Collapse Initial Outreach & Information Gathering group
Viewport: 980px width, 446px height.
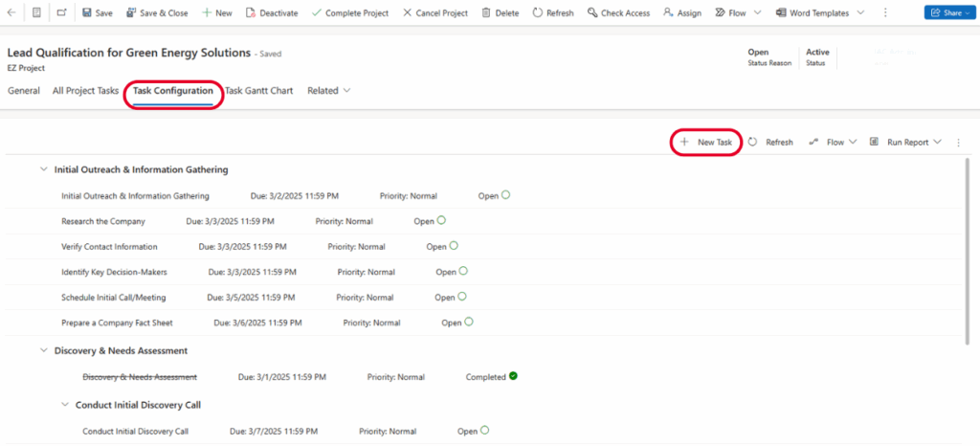point(43,169)
